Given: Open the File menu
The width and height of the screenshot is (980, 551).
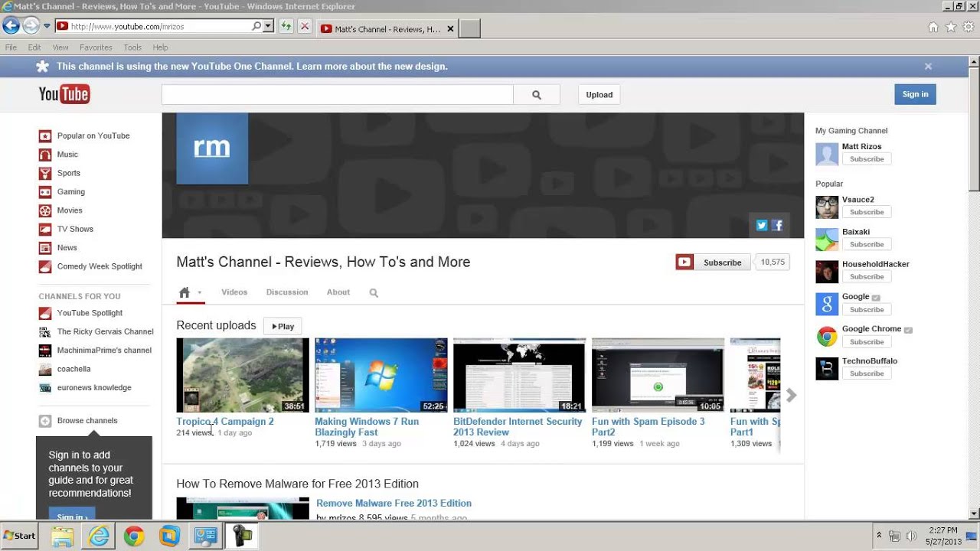Looking at the screenshot, I should 11,47.
